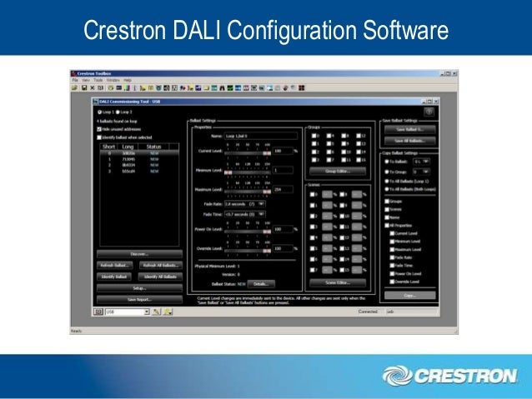This screenshot has width=532, height=399.
Task: Check Override Level copy checkbox
Action: tap(392, 282)
